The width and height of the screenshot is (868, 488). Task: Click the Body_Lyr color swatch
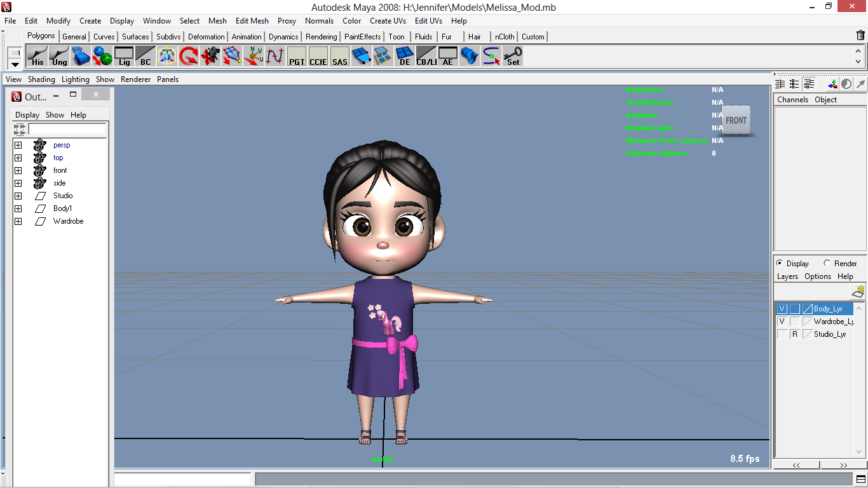808,309
